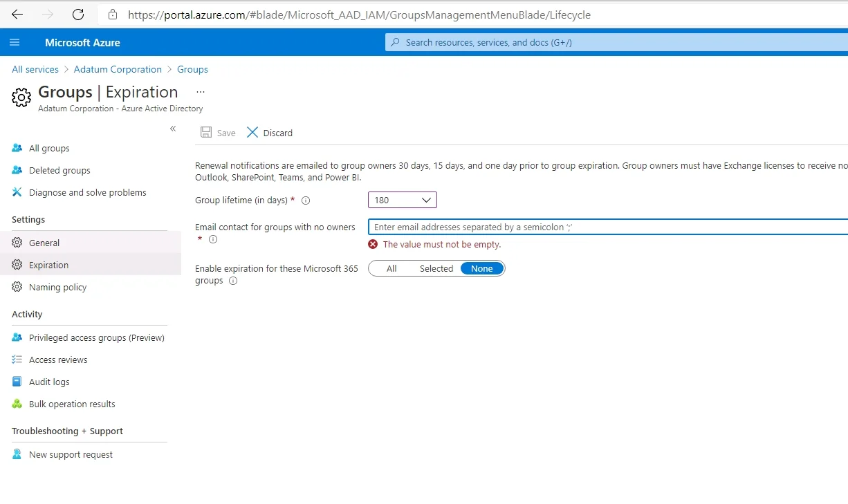Screen dimensions: 848x504
Task: Click the Microsoft Azure home title
Action: 82,42
